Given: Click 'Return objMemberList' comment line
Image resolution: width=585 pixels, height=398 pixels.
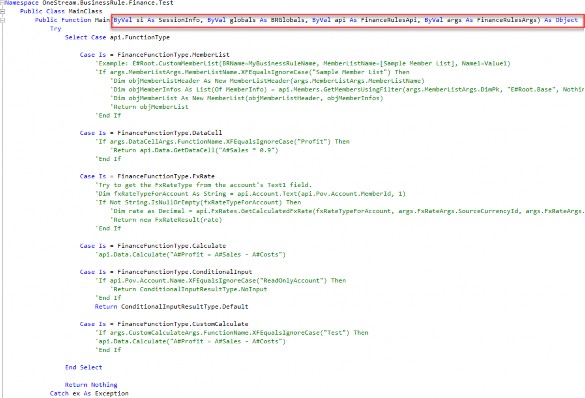Looking at the screenshot, I should pyautogui.click(x=149, y=107).
